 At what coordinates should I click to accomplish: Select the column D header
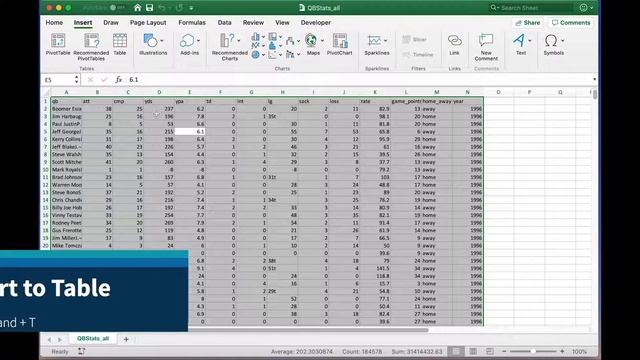click(159, 92)
